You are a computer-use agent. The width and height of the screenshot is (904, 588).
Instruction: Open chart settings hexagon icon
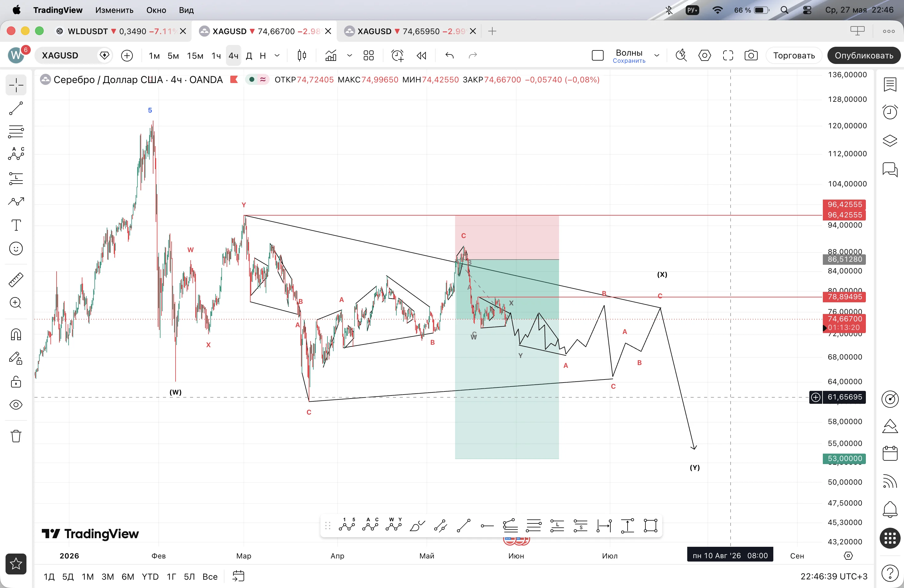tap(704, 55)
